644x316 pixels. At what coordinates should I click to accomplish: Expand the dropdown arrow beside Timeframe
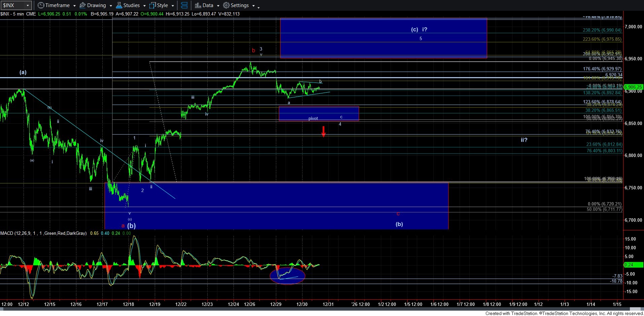[x=74, y=6]
